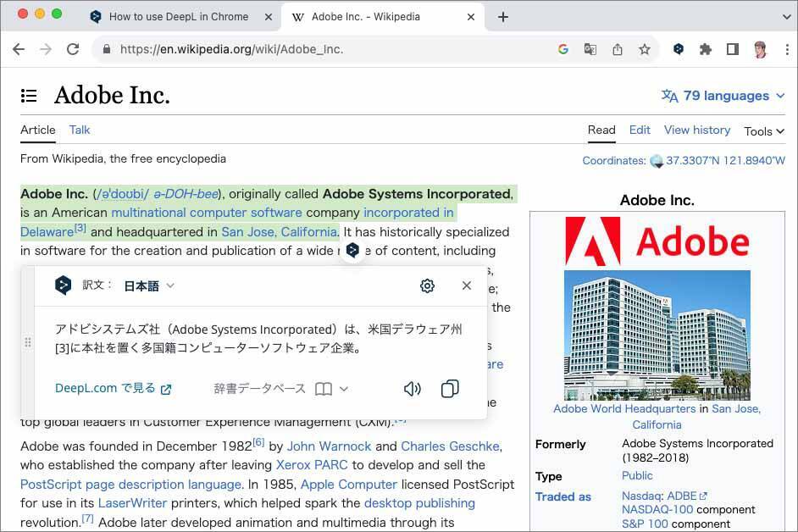Click the floating DeepL translate icon in text
798x532 pixels.
click(352, 251)
